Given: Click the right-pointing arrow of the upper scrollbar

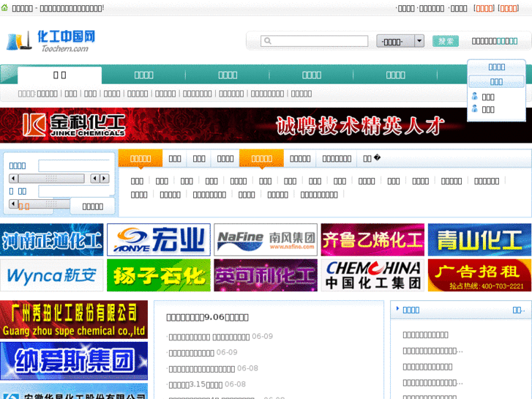Looking at the screenshot, I should coord(104,179).
